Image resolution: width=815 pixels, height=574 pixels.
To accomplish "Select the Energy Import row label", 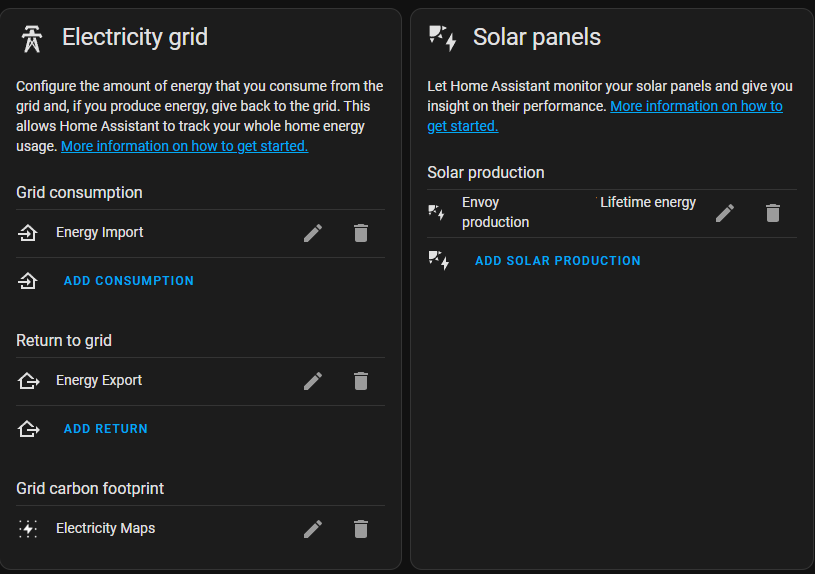I will [x=100, y=233].
